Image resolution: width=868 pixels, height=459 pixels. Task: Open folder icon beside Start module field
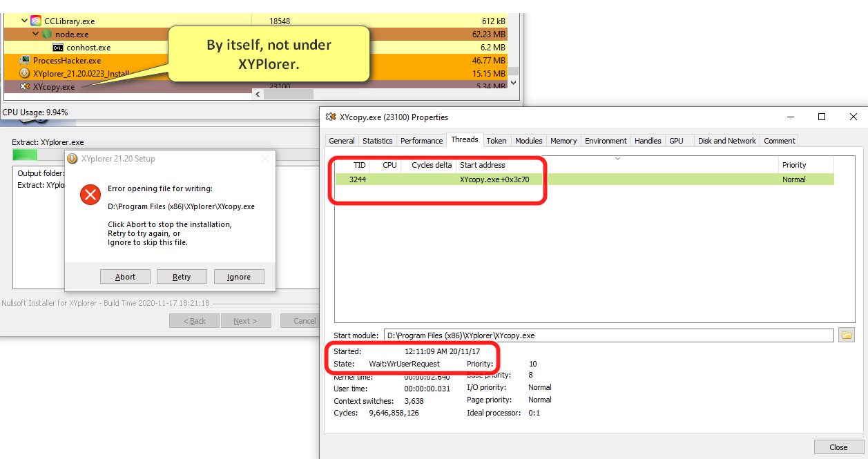point(846,335)
